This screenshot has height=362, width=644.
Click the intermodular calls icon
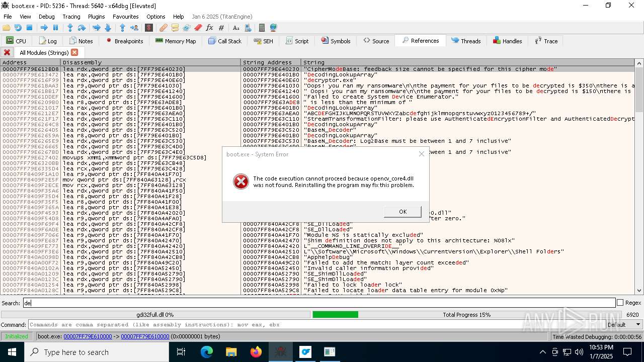click(x=247, y=28)
